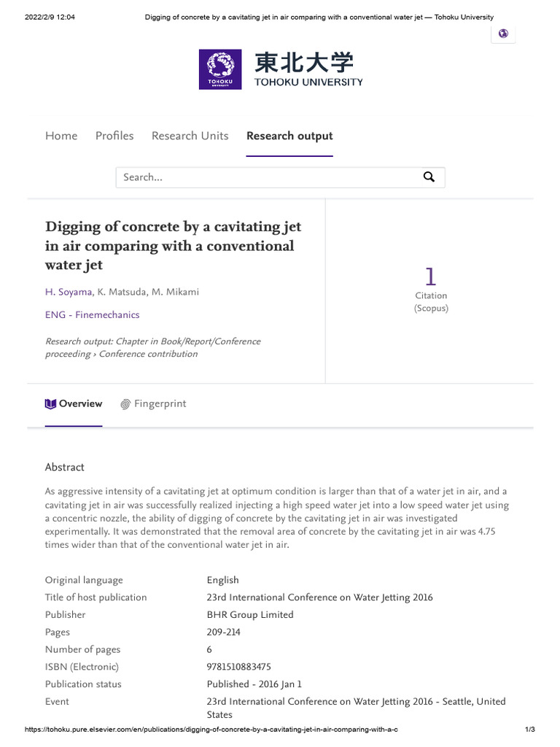
Task: Open ENG - Finemechanics unit link
Action: click(x=93, y=315)
